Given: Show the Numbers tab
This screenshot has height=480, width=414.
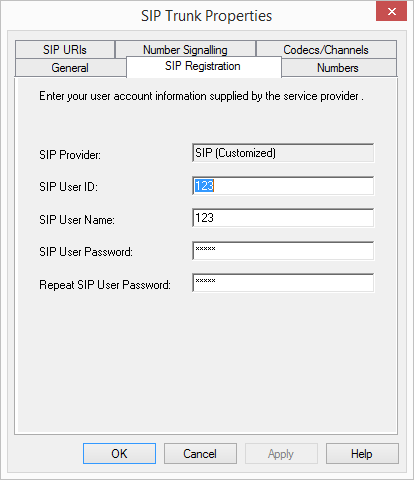Looking at the screenshot, I should pos(339,68).
